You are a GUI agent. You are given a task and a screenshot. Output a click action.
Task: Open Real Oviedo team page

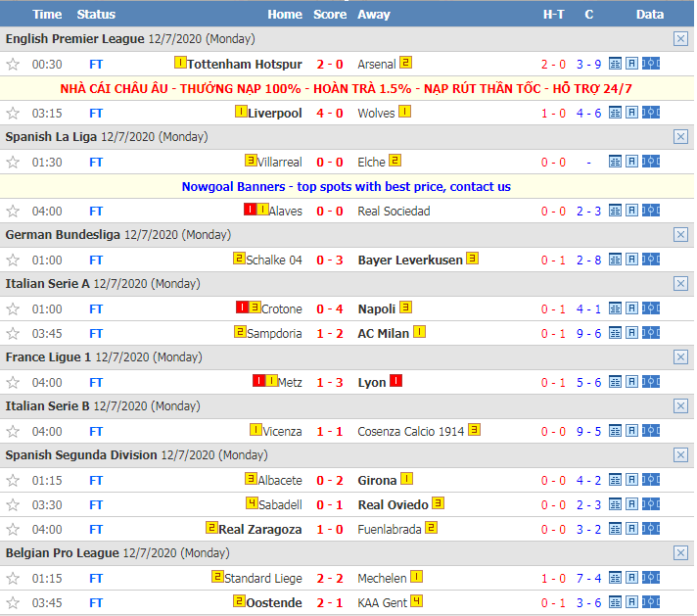click(393, 504)
